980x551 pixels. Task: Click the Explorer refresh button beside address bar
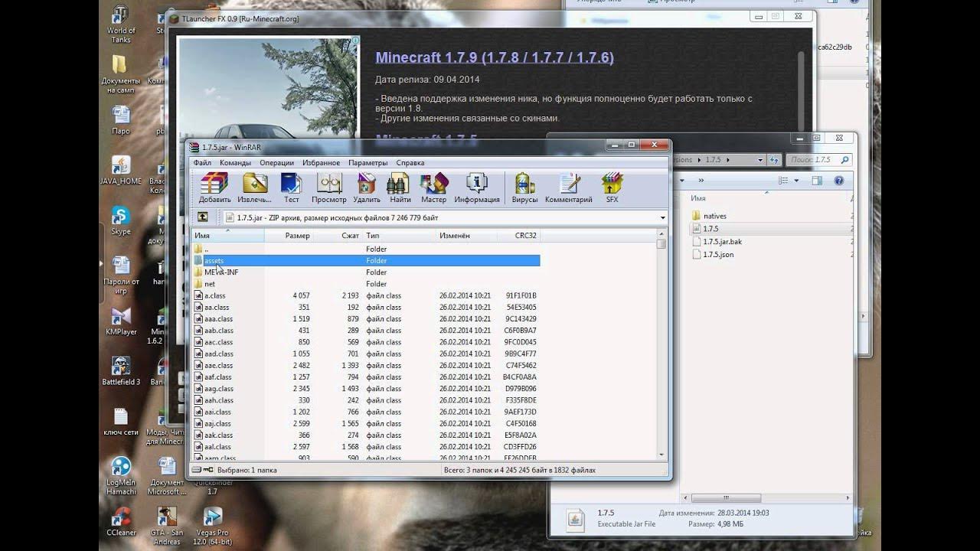pyautogui.click(x=775, y=160)
